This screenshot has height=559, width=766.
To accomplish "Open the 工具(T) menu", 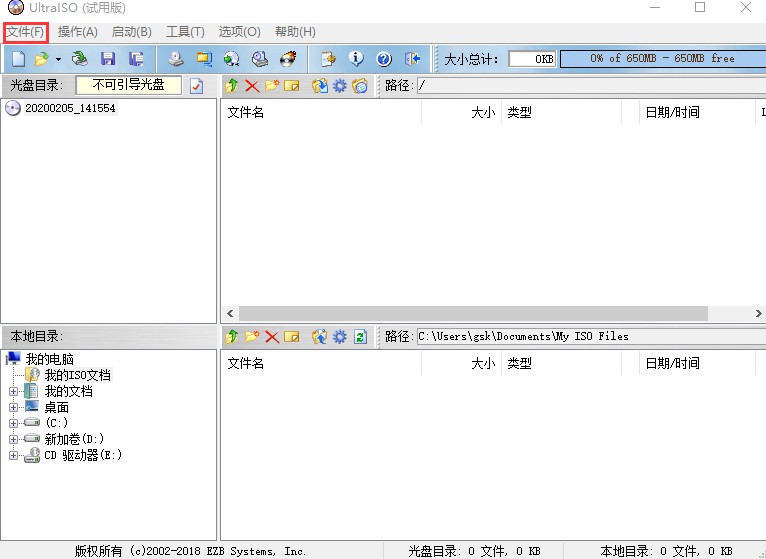I will coord(185,32).
